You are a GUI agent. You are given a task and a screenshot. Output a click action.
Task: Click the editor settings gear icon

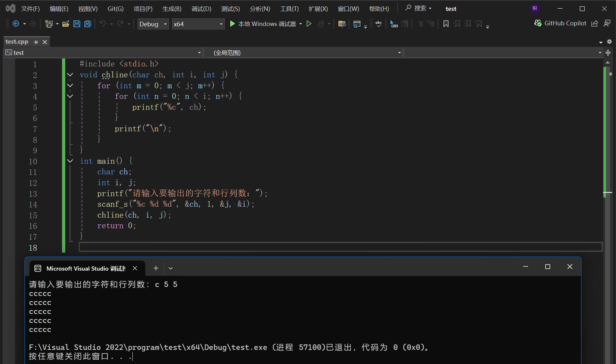click(x=609, y=42)
